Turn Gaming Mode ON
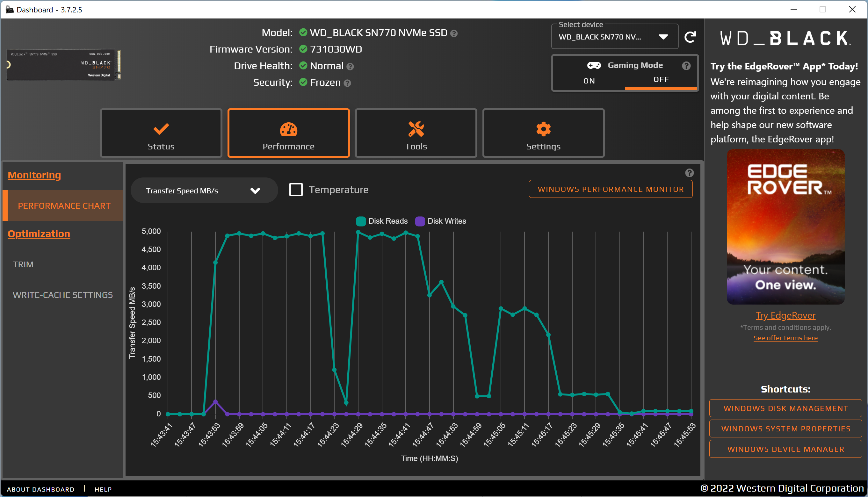Screen dimensions: 868x497 589,81
